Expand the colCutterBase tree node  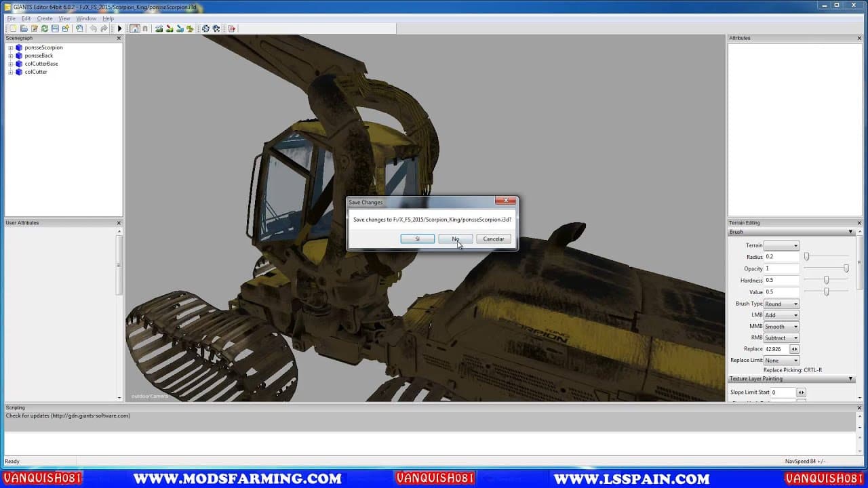[10, 64]
